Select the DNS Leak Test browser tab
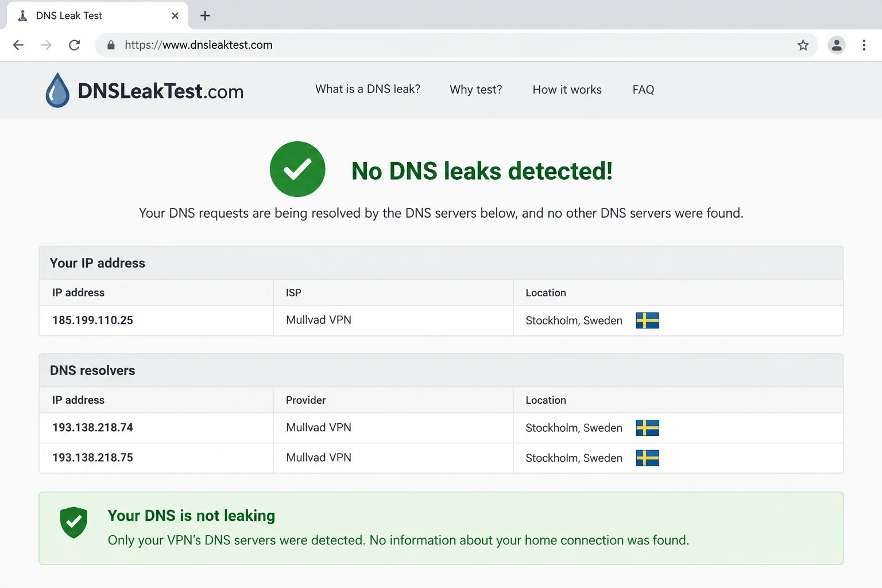The width and height of the screenshot is (882, 588). (x=98, y=16)
